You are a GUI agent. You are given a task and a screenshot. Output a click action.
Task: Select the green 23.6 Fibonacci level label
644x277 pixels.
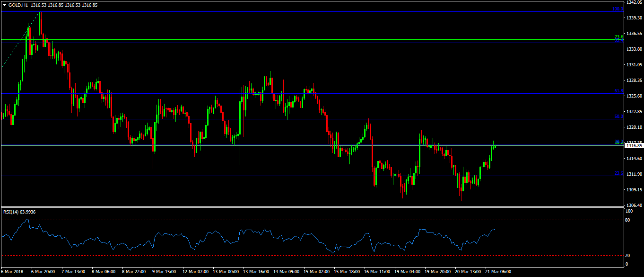click(618, 36)
